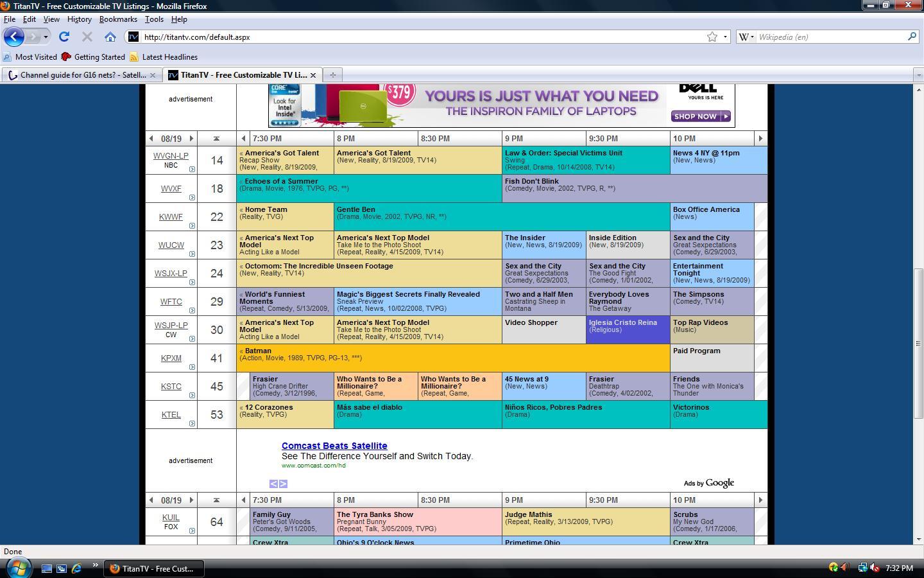Open the Comcast Beats Satellite ad link
The width and height of the screenshot is (924, 578).
click(334, 446)
